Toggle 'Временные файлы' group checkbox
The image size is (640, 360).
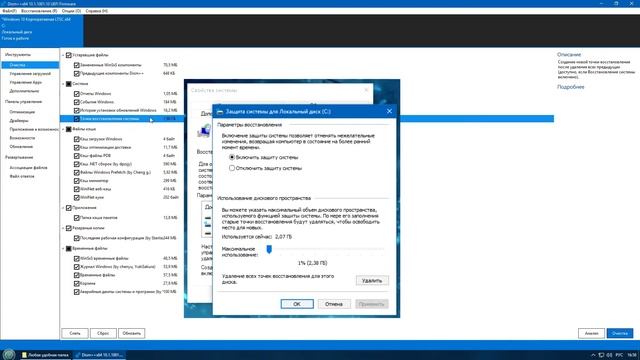coord(69,248)
